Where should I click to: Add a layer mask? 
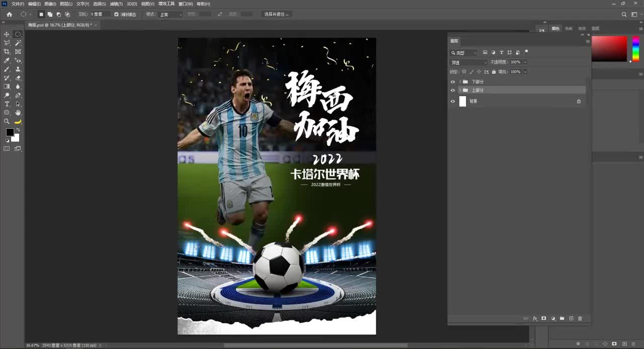544,319
